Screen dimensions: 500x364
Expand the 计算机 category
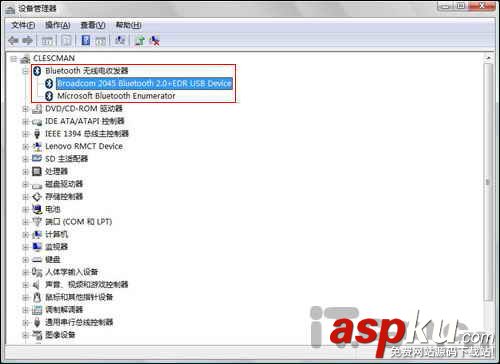click(25, 234)
